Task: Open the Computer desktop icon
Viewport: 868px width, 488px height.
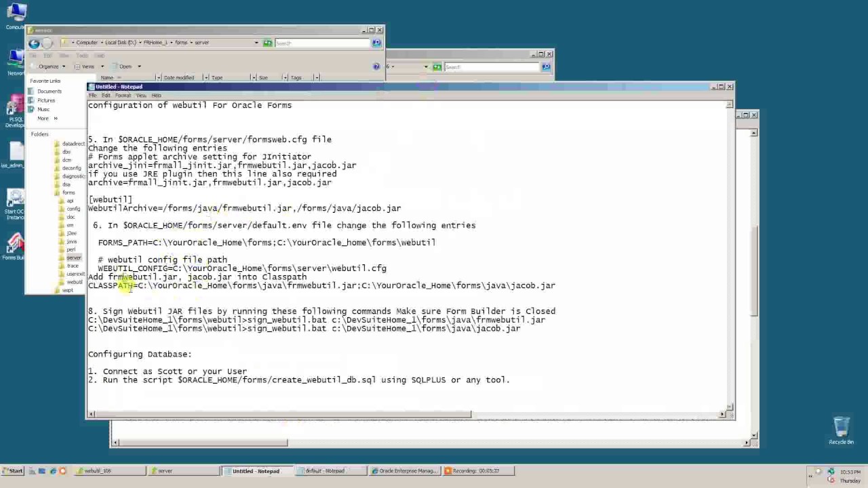Action: [15, 16]
